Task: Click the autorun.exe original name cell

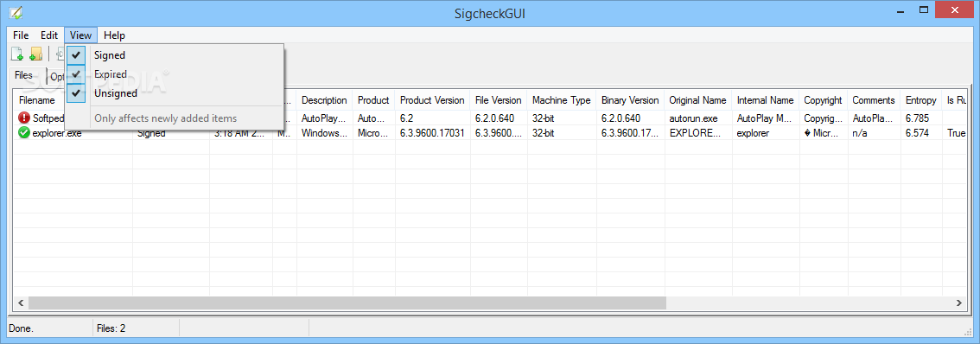Action: tap(694, 118)
